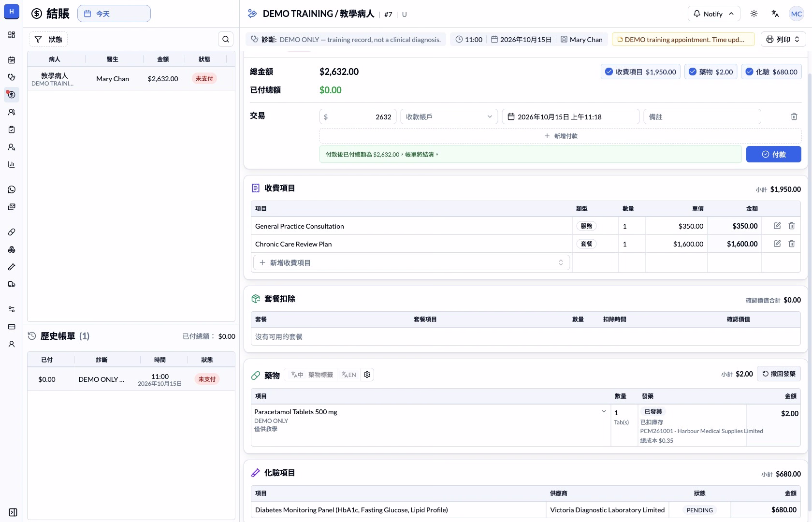The height and width of the screenshot is (522, 812).
Task: Click the search icon in billing list
Action: click(226, 39)
